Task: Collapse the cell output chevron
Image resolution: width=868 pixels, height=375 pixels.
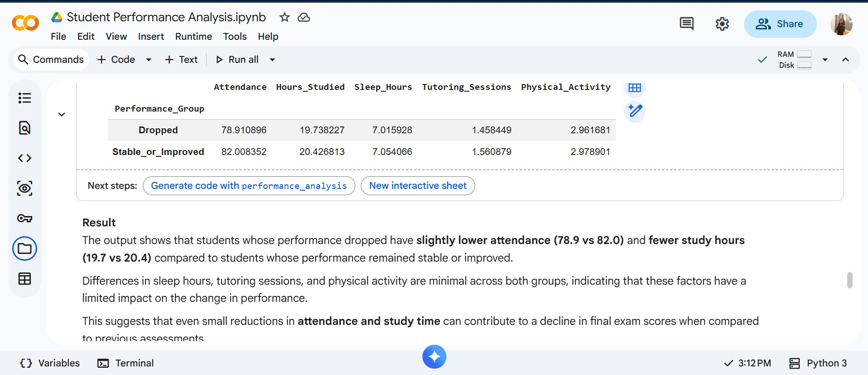Action: click(x=62, y=115)
